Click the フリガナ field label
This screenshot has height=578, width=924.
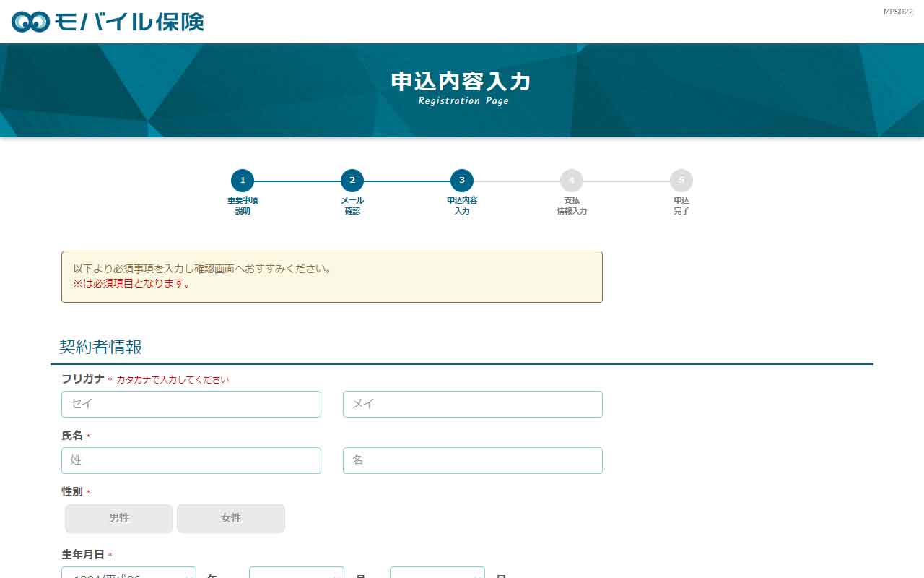[83, 379]
